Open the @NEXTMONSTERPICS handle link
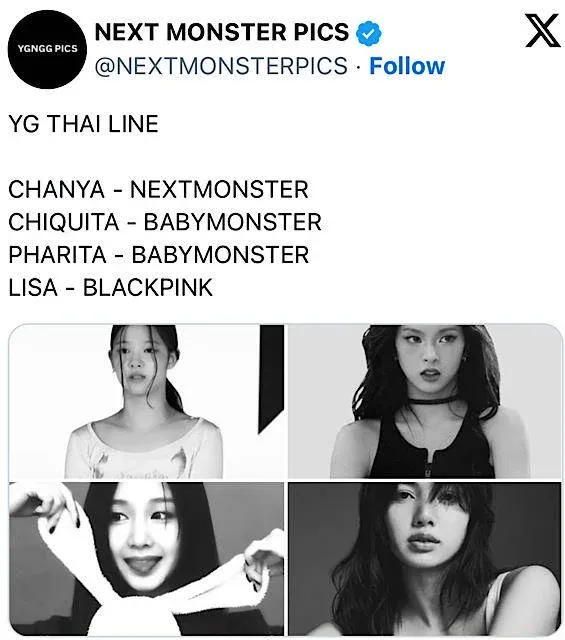The height and width of the screenshot is (640, 565). coord(221,66)
